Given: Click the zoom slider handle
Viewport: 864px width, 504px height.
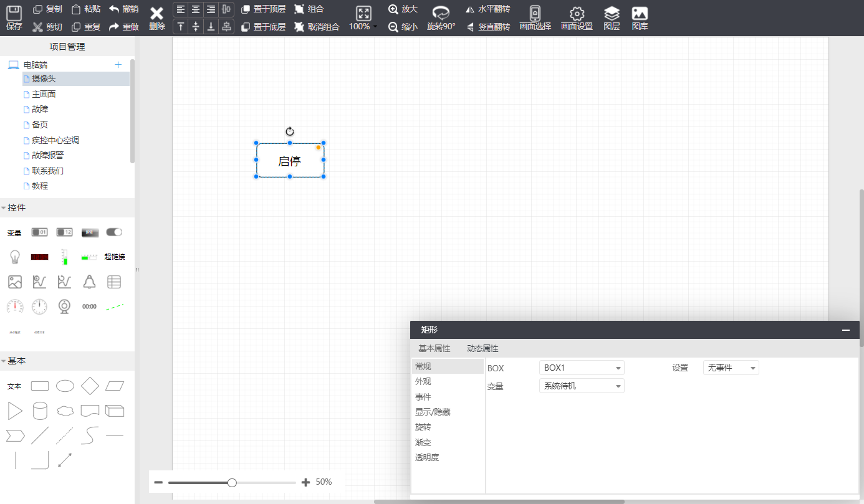Looking at the screenshot, I should tap(232, 482).
